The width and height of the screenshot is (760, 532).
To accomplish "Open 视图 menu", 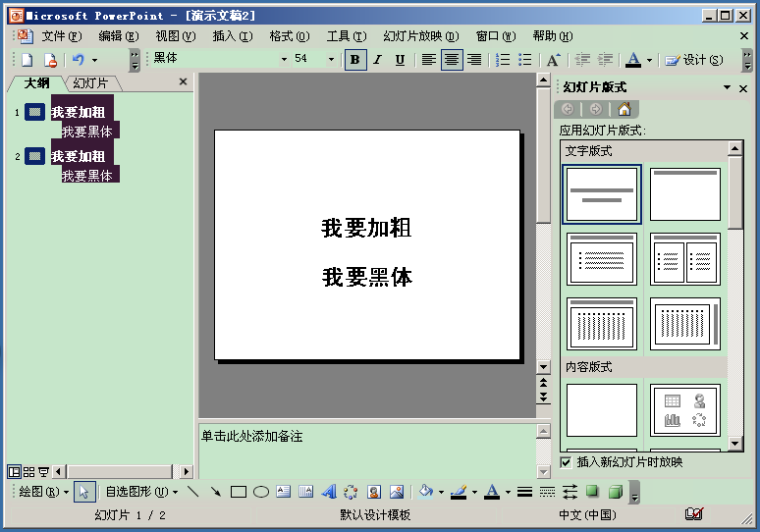I will 175,36.
